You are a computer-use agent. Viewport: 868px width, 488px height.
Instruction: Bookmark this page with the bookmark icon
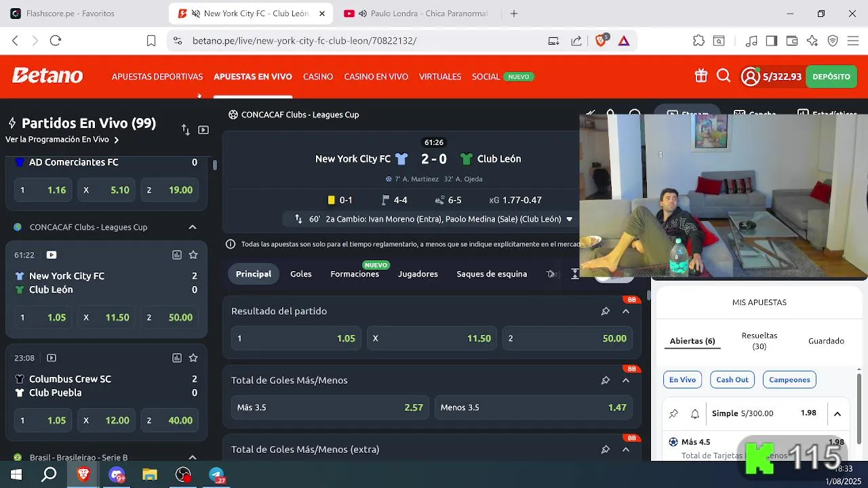coord(151,41)
